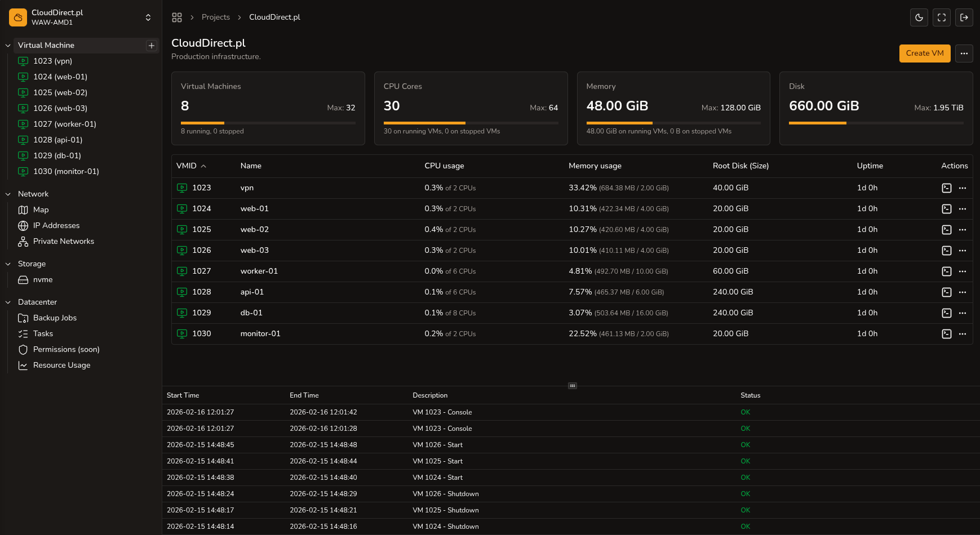Image resolution: width=980 pixels, height=535 pixels.
Task: Open the nvme storage panel
Action: [x=42, y=279]
